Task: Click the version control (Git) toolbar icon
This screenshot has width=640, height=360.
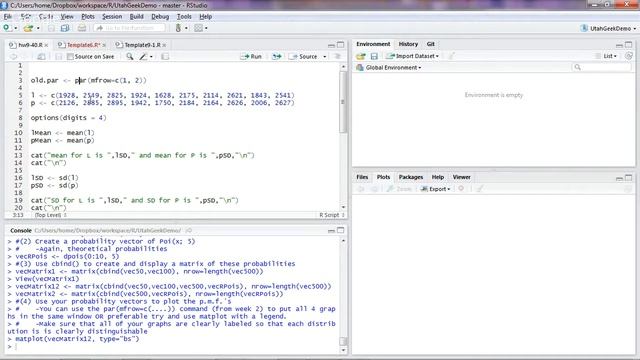Action: (x=178, y=28)
